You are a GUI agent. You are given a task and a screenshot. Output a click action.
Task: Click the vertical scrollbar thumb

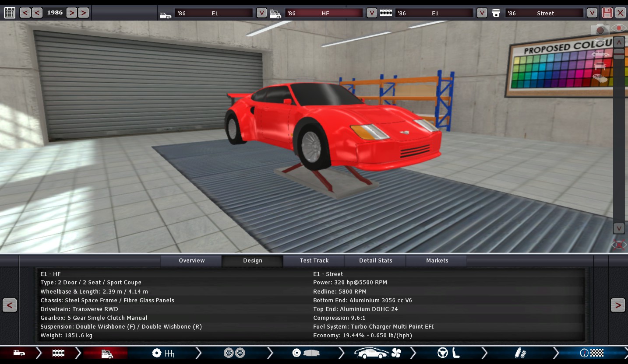pos(619,54)
